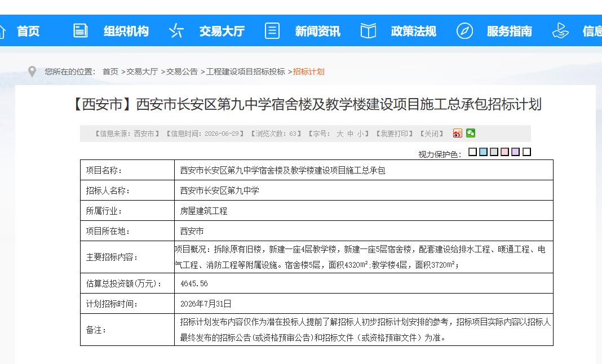Share via Weibo icon
The image size is (602, 364).
click(458, 133)
